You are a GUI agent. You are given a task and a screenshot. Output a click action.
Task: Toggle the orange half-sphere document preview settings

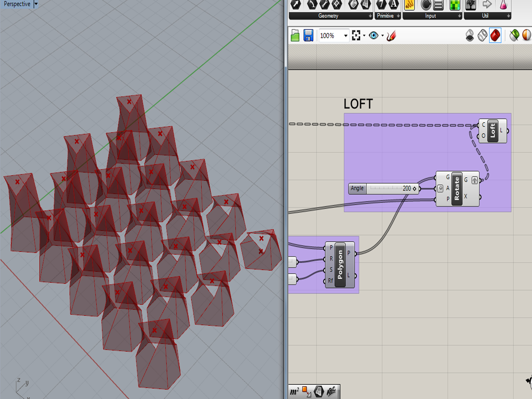(527, 35)
